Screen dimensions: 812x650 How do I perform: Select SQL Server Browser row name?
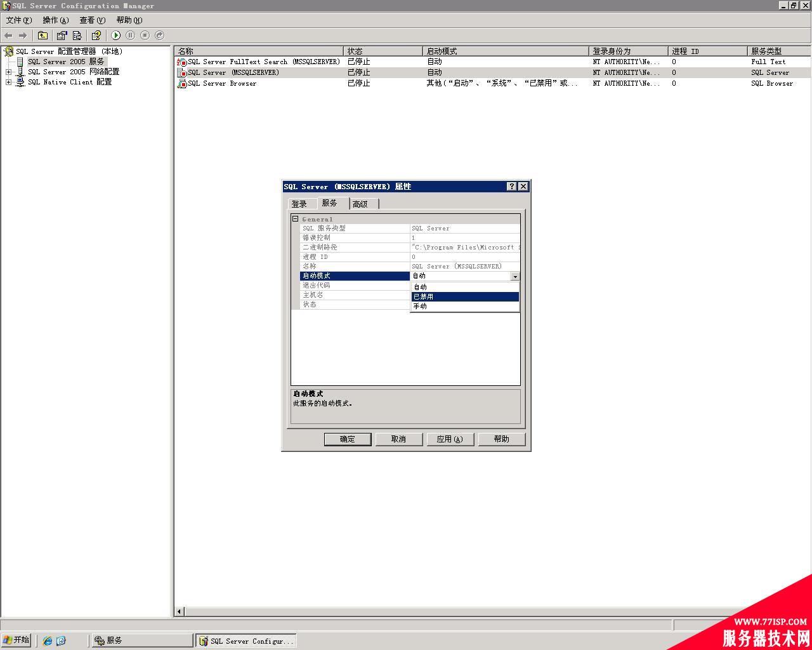[222, 83]
